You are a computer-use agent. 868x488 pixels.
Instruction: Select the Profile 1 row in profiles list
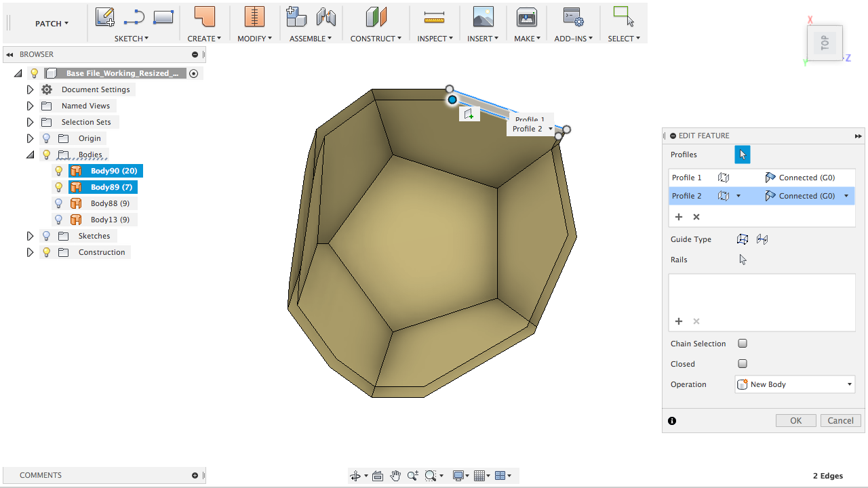coord(762,178)
